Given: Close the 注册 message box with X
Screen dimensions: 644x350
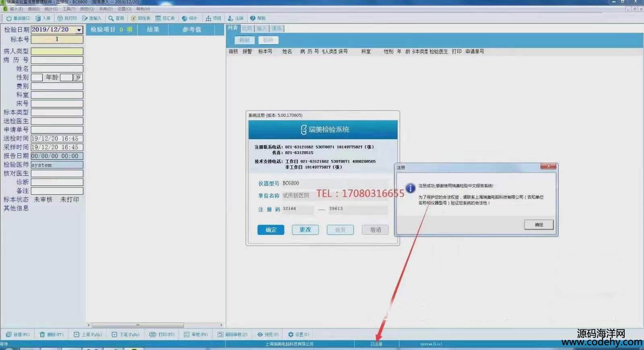Looking at the screenshot, I should click(548, 166).
